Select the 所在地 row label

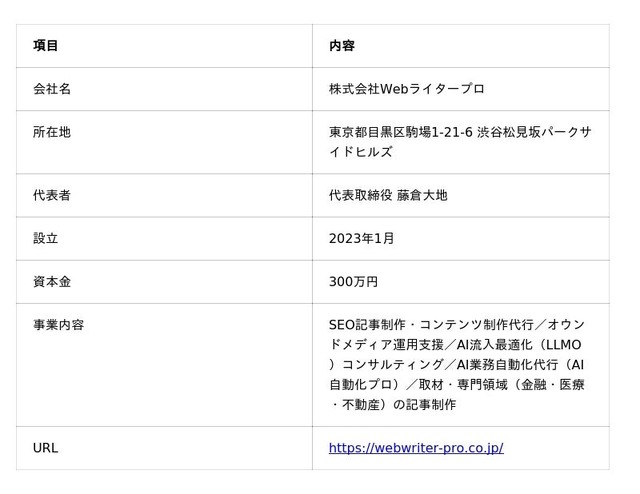tap(52, 132)
